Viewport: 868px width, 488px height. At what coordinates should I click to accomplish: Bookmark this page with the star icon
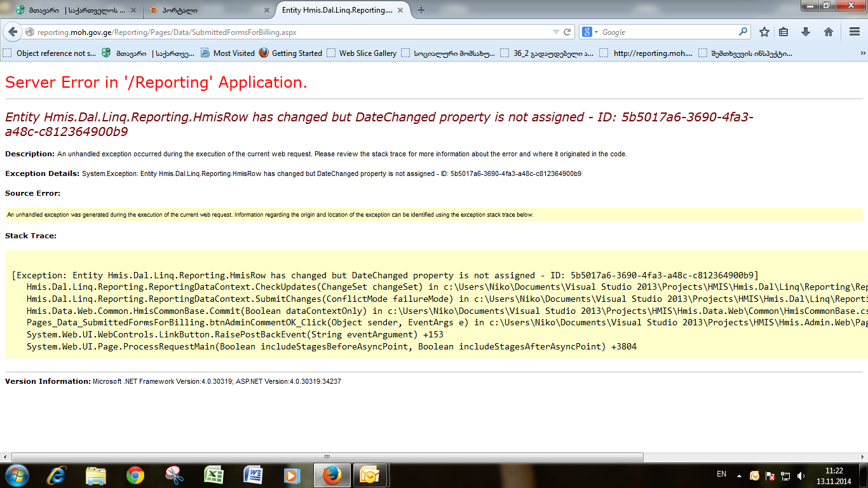click(x=764, y=32)
